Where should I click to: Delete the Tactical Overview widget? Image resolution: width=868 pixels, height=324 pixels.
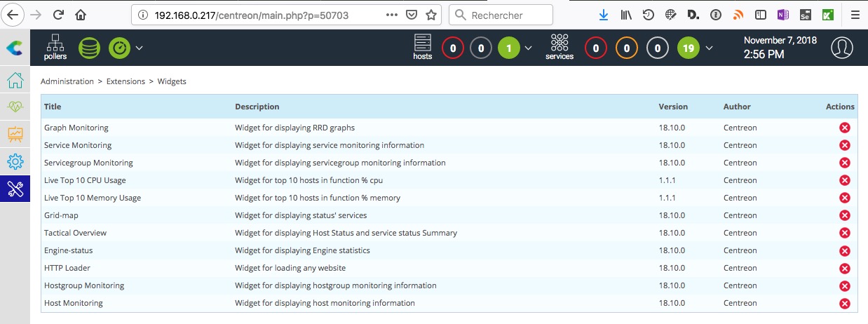(844, 233)
